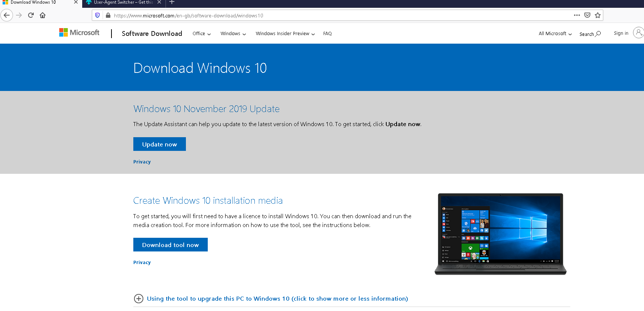Click the Windows 10 November 2019 Update heading
This screenshot has width=644, height=311.
pyautogui.click(x=206, y=109)
